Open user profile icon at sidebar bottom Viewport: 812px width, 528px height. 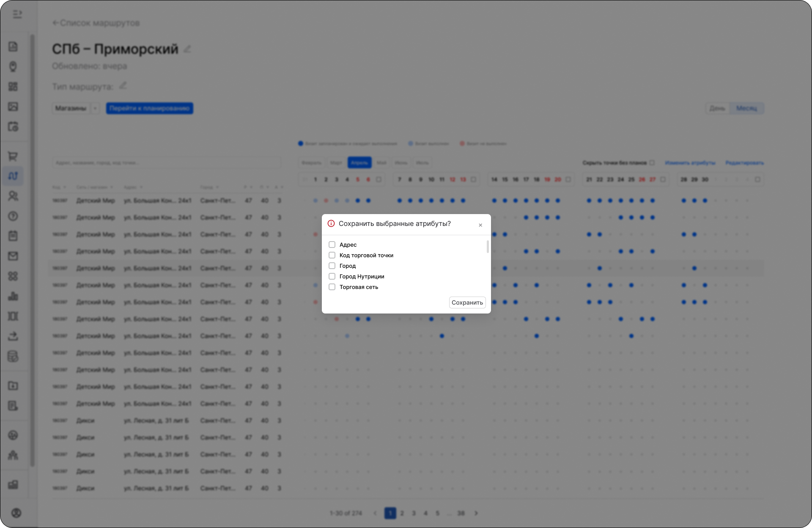coord(16,513)
